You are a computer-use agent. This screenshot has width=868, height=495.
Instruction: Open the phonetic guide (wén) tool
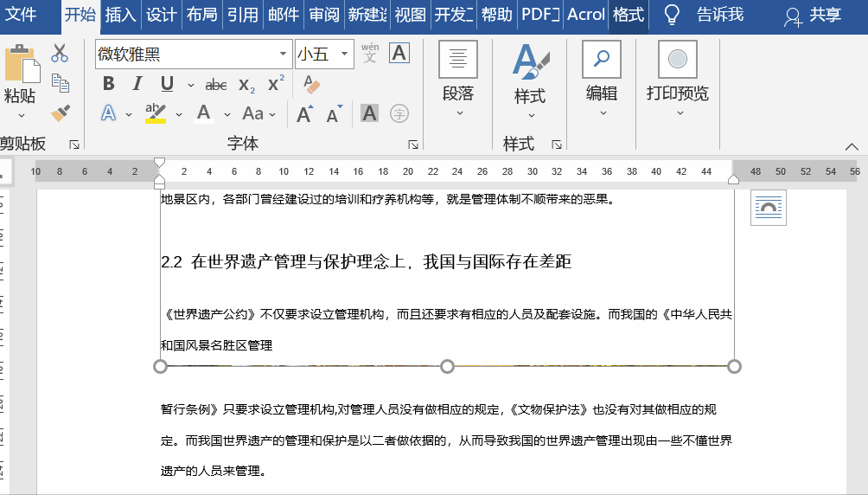(370, 53)
